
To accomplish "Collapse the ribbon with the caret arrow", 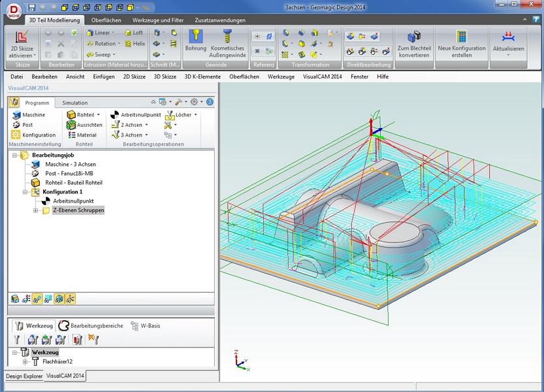I will [524, 20].
